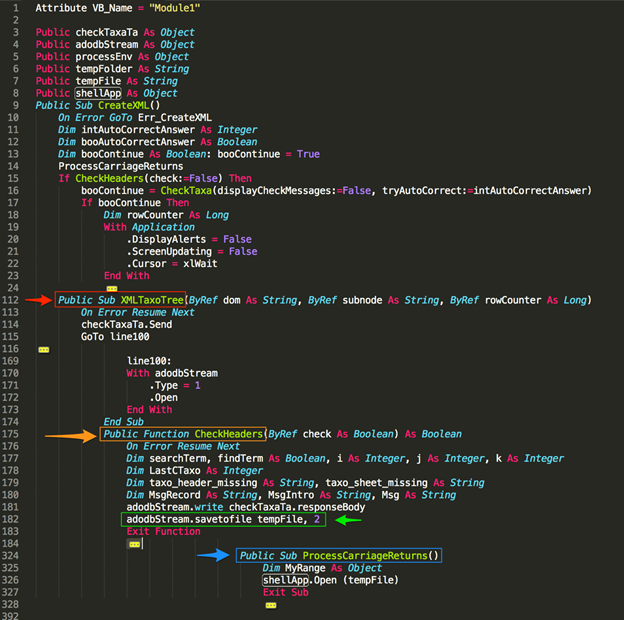The image size is (624, 620).
Task: Click line number 112 in the gutter
Action: coord(13,300)
